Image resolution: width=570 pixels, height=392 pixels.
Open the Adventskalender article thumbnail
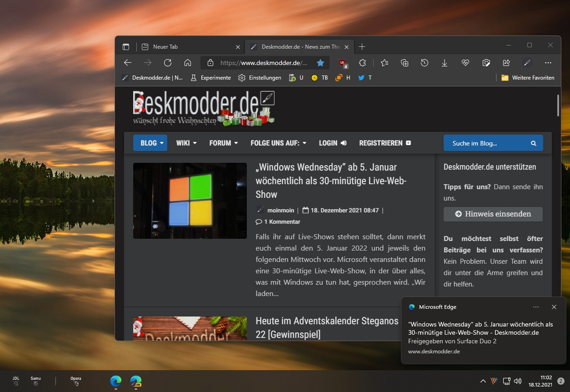(190, 328)
